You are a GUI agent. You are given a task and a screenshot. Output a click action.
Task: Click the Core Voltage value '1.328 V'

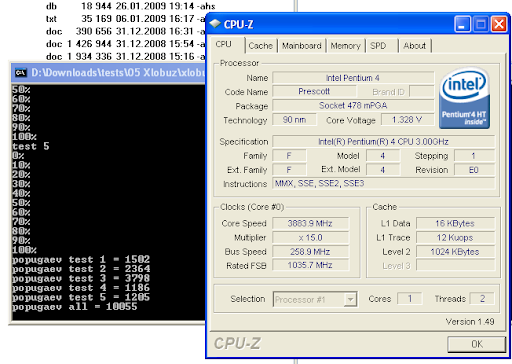pyautogui.click(x=407, y=120)
